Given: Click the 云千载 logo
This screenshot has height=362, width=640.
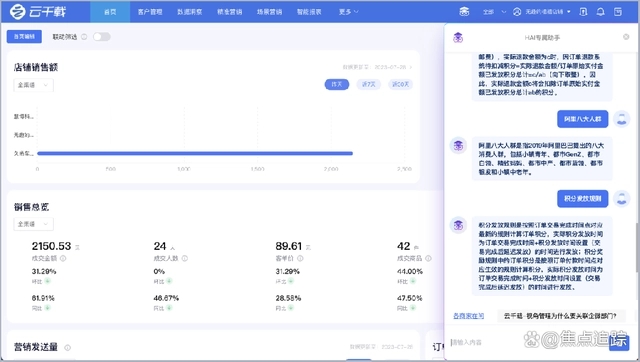Looking at the screenshot, I should tap(38, 11).
